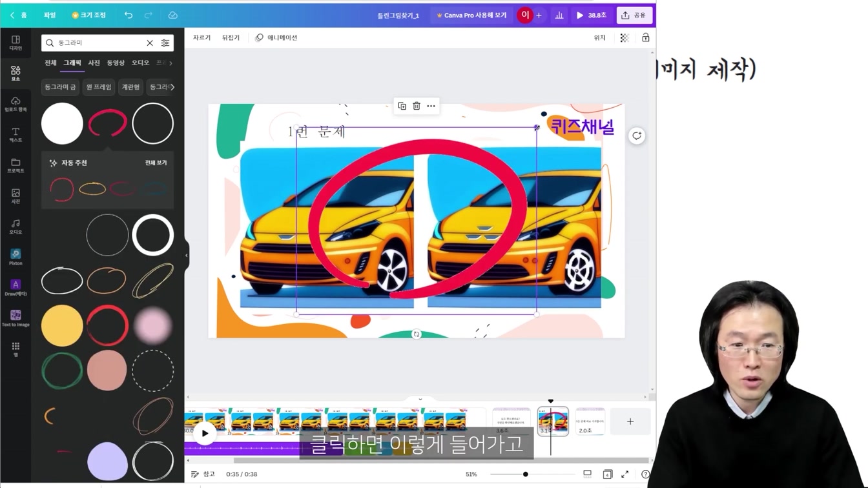Open the 오디오 sidebar panel
The width and height of the screenshot is (868, 488).
(x=15, y=227)
